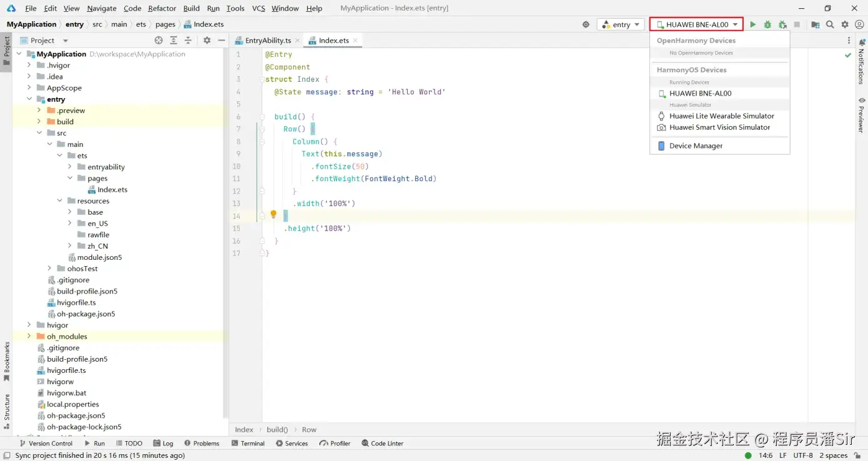The image size is (868, 461).
Task: Click Select Opened File locate icon
Action: (x=159, y=40)
